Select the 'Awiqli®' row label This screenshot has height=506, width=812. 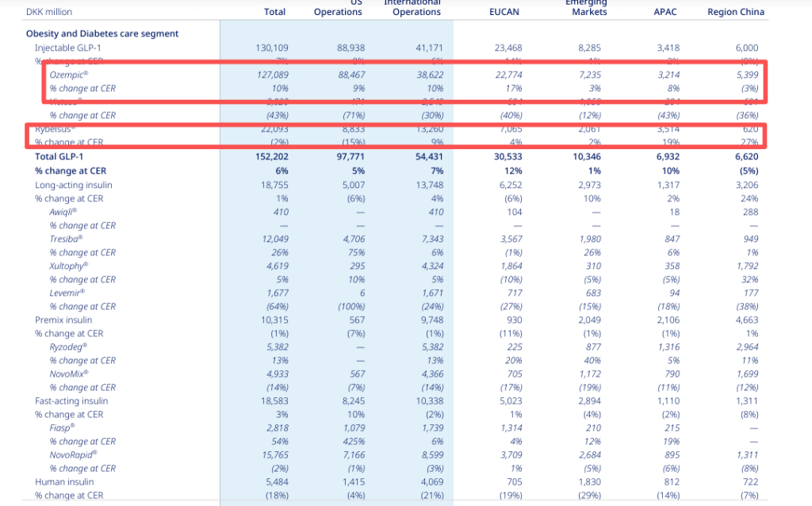63,212
